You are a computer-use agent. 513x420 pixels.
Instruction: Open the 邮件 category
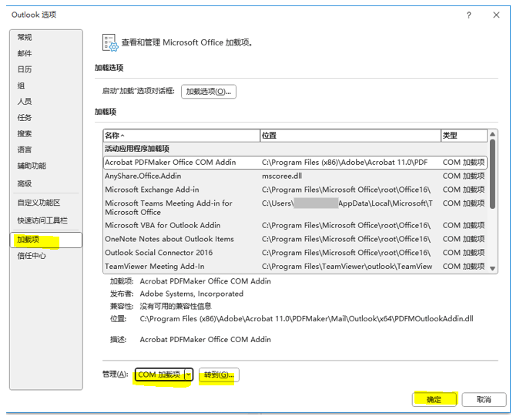tap(45, 53)
